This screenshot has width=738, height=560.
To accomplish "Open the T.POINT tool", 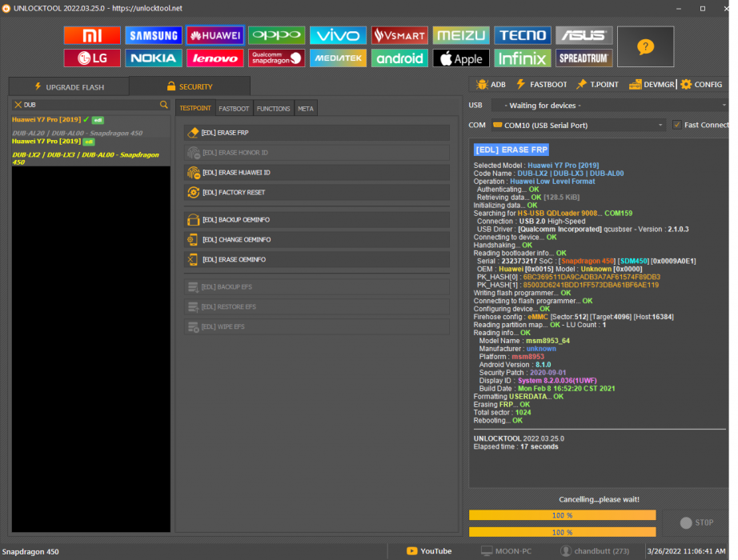I will coord(598,84).
